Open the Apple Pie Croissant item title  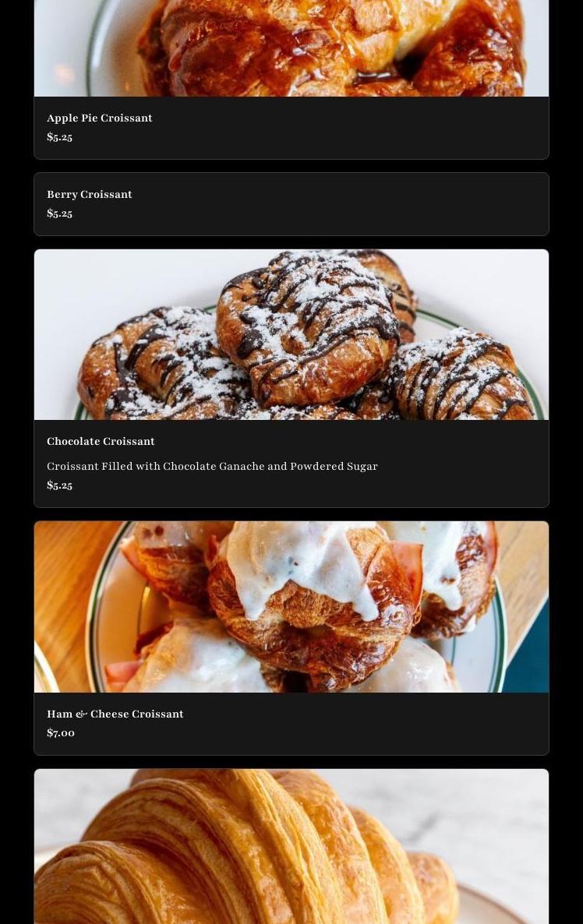pyautogui.click(x=100, y=118)
